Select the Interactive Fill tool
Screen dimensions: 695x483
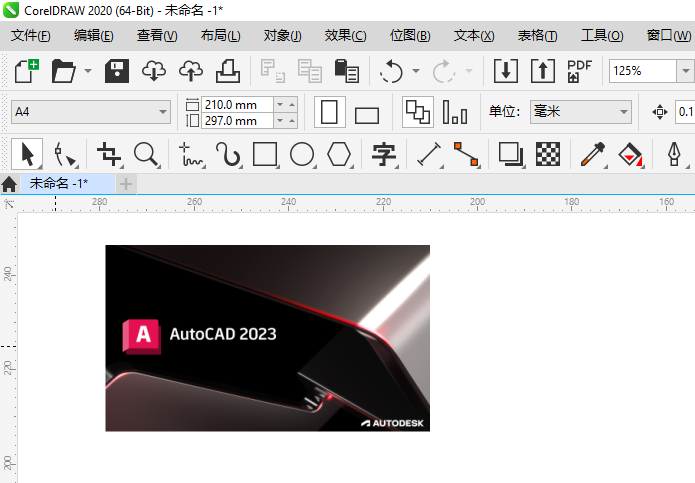point(630,154)
